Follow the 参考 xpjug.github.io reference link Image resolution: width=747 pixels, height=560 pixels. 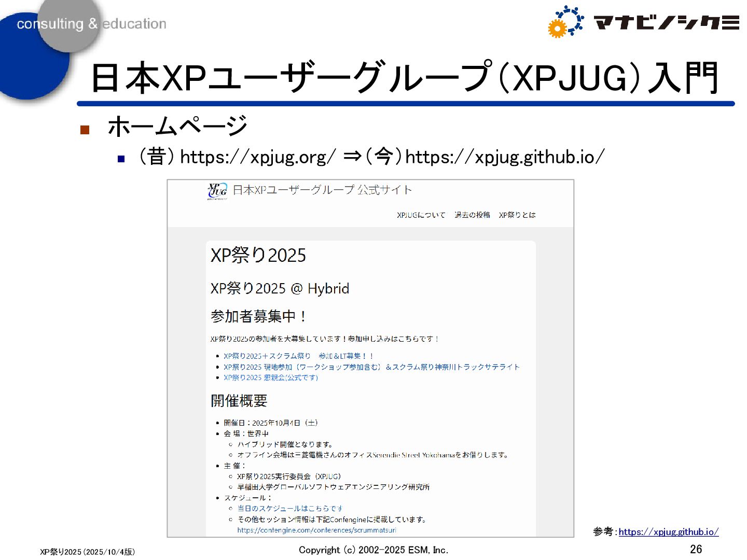point(669,531)
